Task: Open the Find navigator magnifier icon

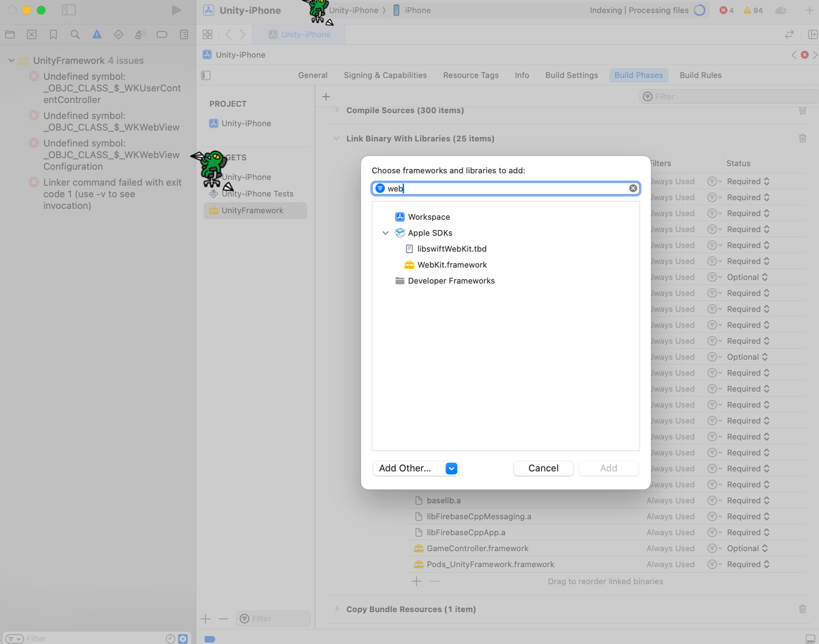Action: coord(75,35)
